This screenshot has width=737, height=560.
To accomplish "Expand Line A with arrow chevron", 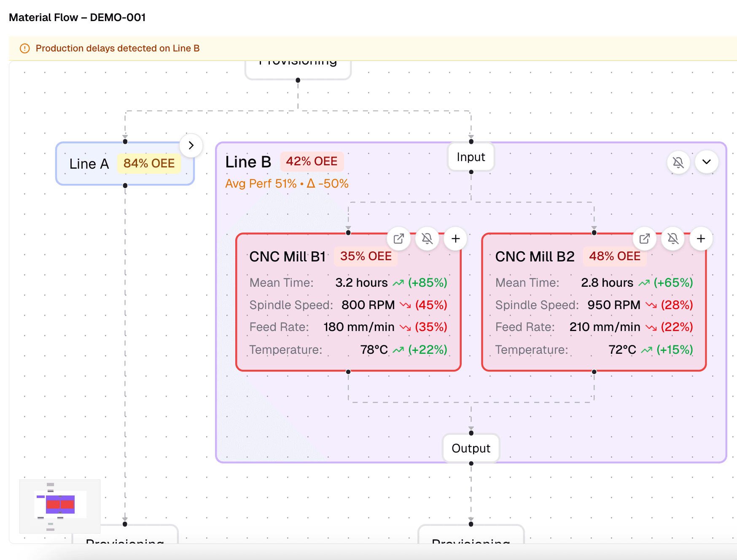I will (191, 145).
